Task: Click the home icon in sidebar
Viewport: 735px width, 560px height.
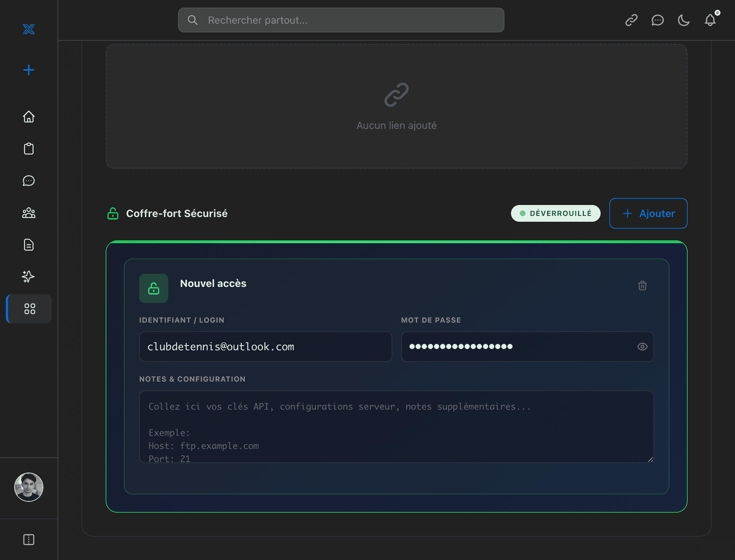Action: pyautogui.click(x=29, y=117)
